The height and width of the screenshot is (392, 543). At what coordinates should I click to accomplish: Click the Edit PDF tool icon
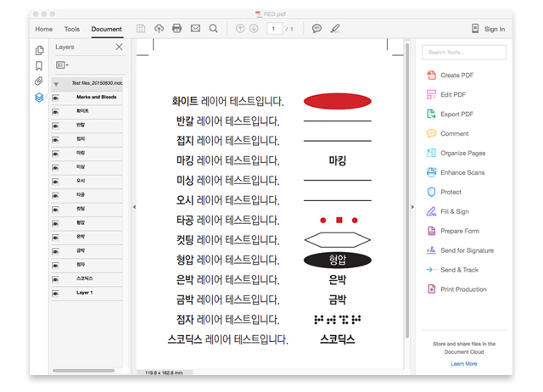click(x=431, y=94)
